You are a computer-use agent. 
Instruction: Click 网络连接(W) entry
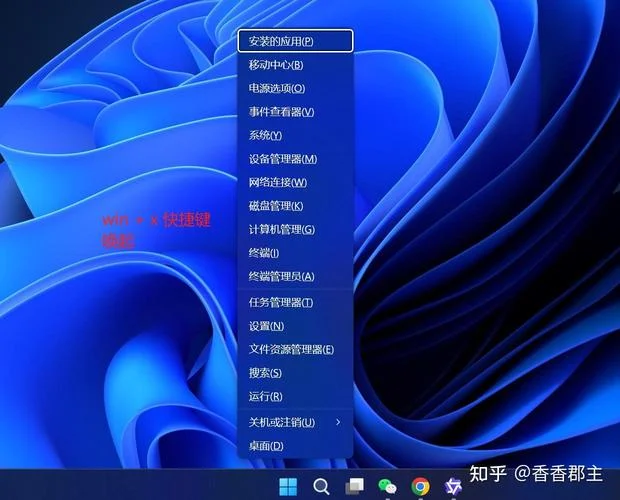click(295, 182)
